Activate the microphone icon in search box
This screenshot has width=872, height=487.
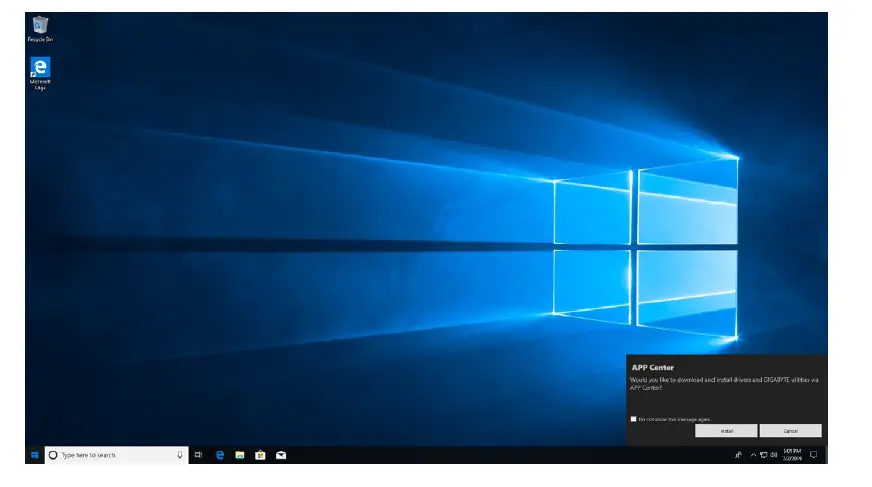pos(180,455)
